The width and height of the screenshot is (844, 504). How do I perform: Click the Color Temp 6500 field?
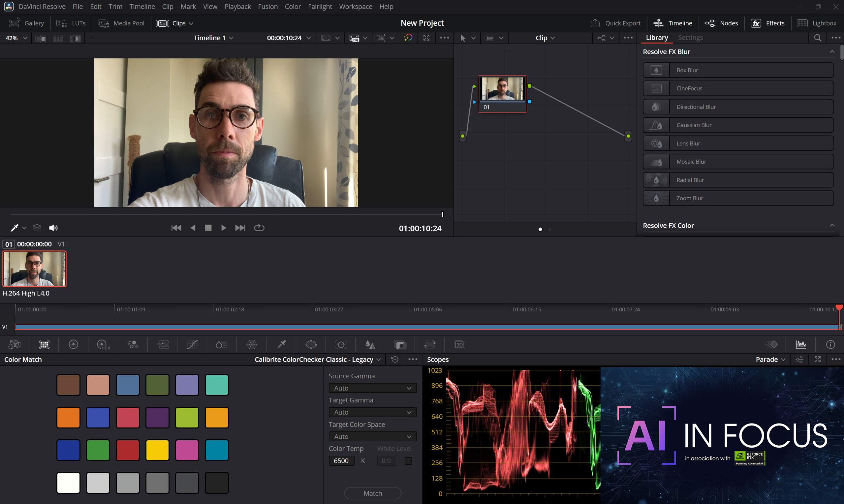point(341,461)
